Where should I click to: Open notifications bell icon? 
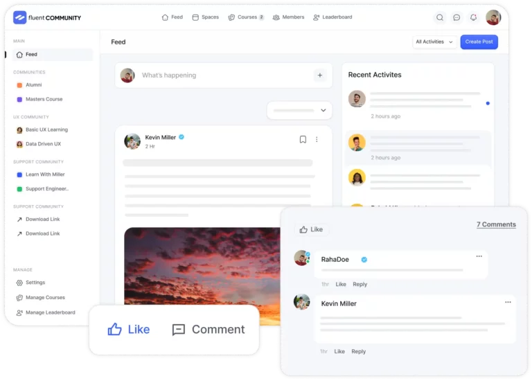coord(474,18)
